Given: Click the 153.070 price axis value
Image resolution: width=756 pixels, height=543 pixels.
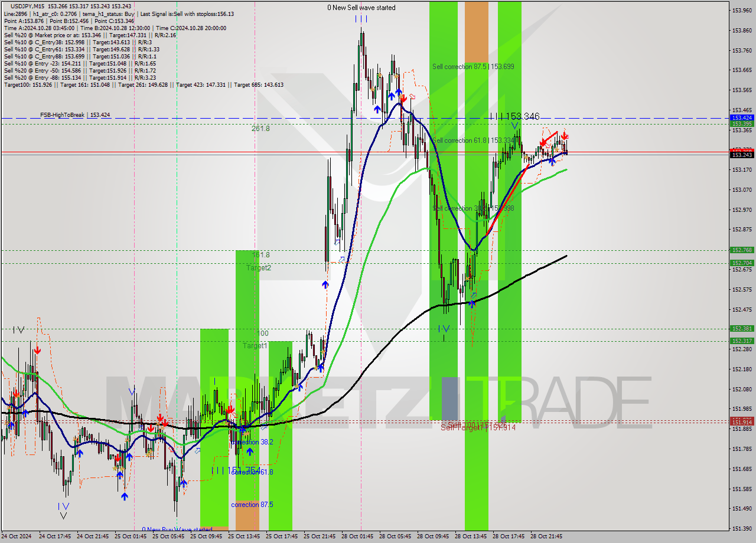Looking at the screenshot, I should click(x=743, y=189).
